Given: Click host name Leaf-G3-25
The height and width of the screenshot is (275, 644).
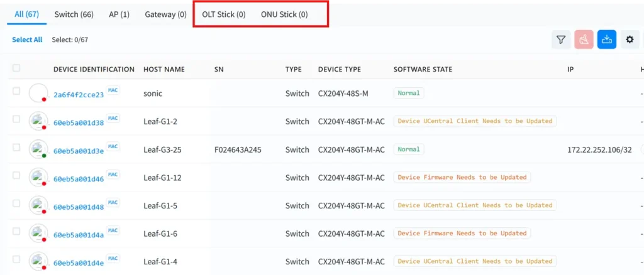Looking at the screenshot, I should coord(162,149).
